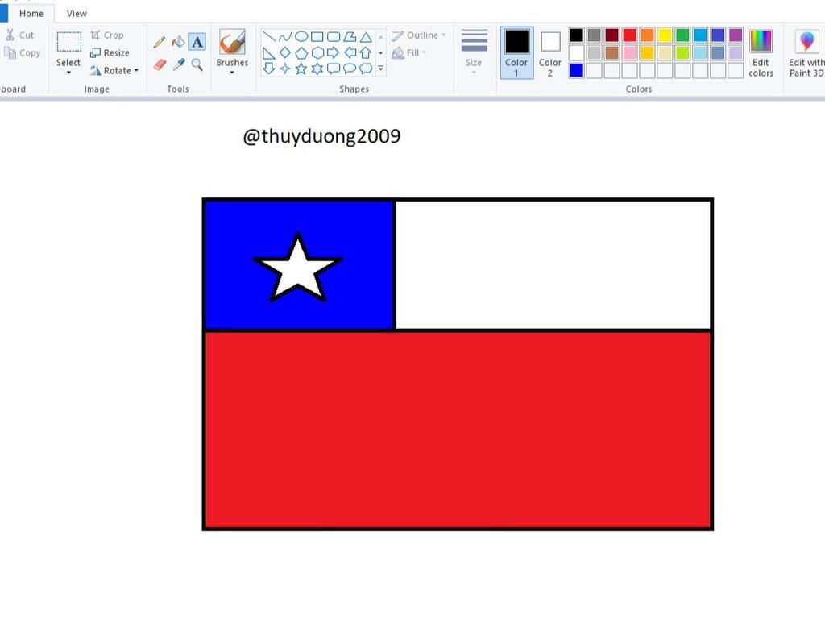
Task: Expand the Shapes gallery more arrow
Action: click(381, 69)
